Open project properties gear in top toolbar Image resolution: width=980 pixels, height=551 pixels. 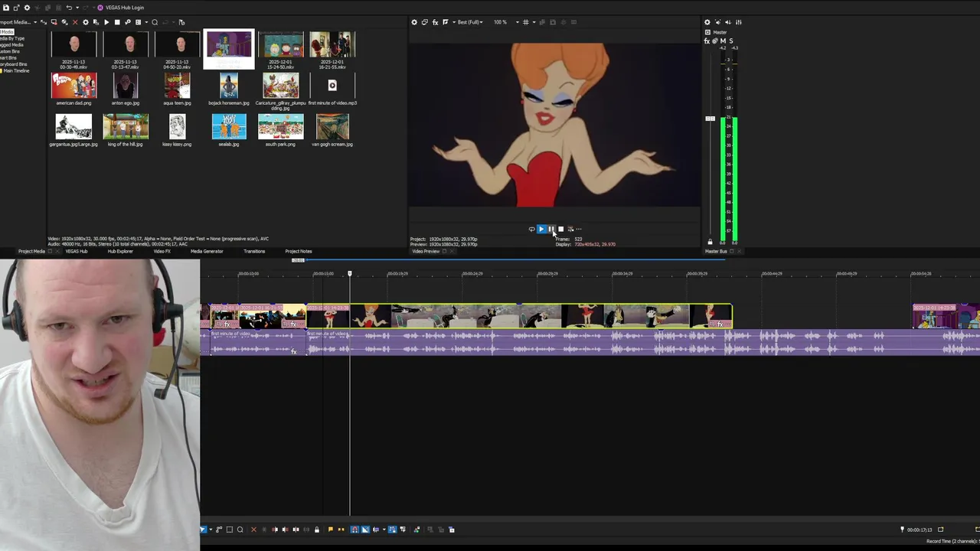(27, 8)
